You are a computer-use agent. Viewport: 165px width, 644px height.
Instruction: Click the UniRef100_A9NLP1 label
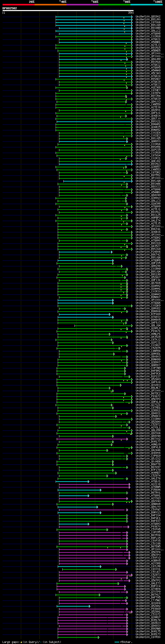click(x=148, y=334)
